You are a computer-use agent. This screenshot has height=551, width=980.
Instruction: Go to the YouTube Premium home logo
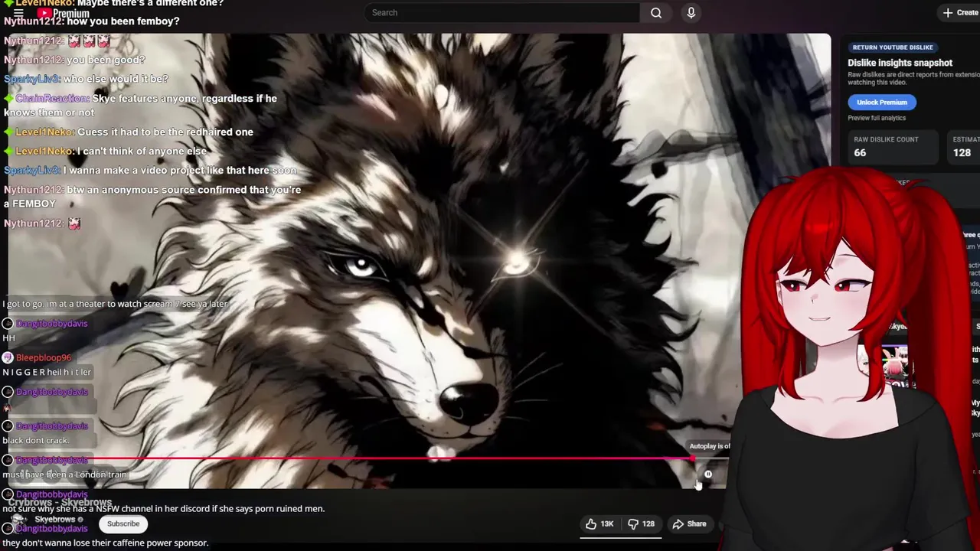pos(64,13)
